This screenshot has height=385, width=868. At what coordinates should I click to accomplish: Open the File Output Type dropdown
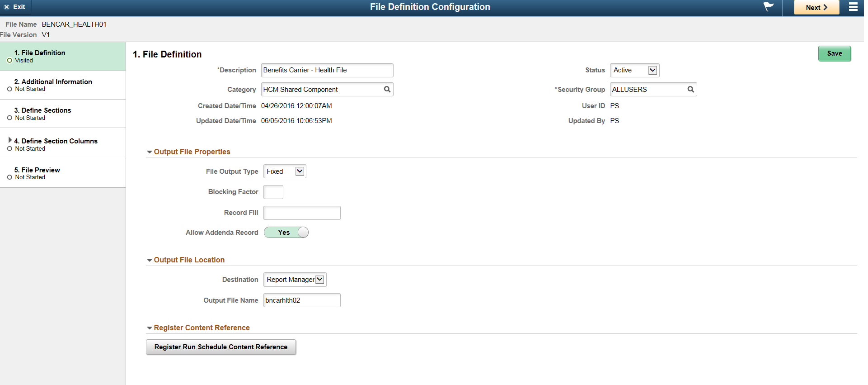pyautogui.click(x=285, y=171)
